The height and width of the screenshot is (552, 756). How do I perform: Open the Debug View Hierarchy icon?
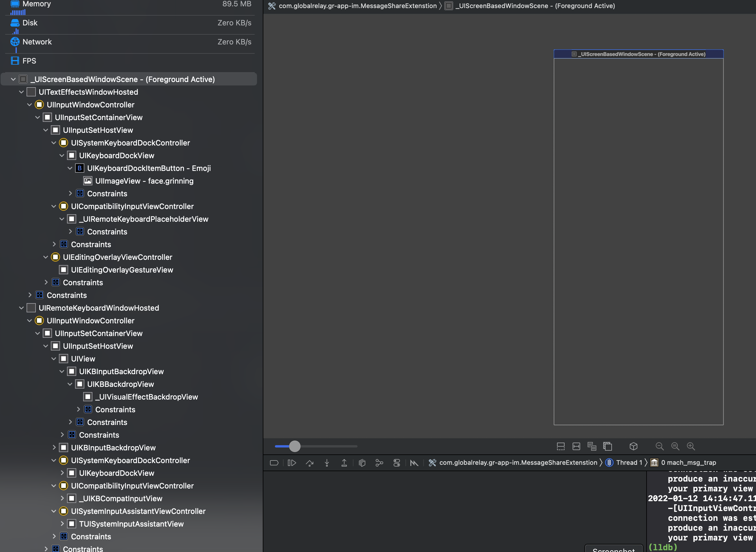[x=362, y=463]
